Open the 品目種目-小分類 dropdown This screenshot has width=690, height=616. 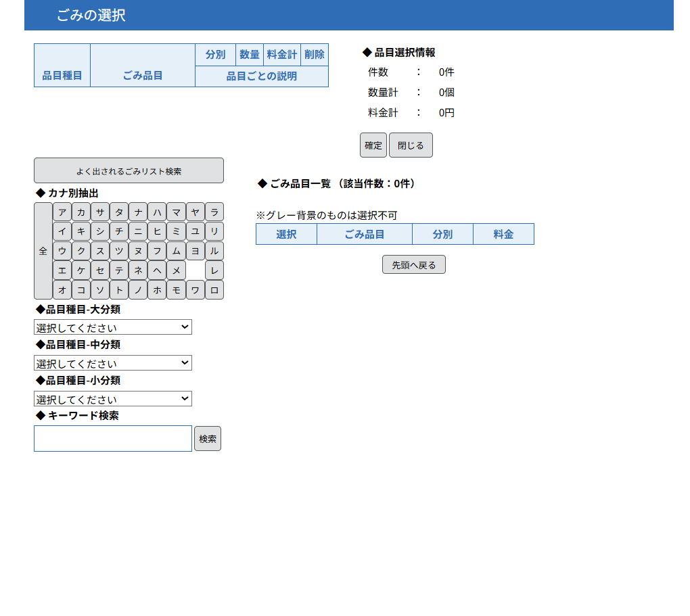[113, 399]
